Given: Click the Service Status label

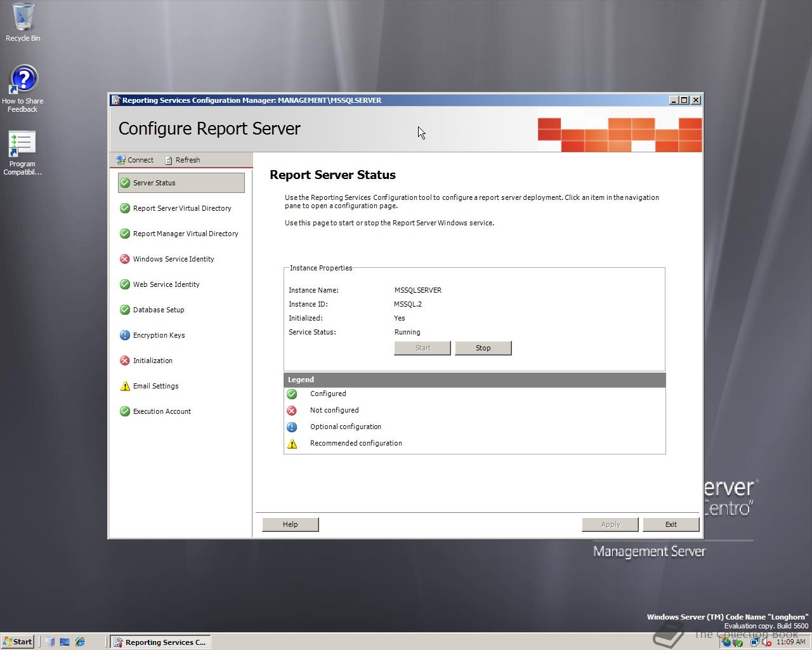Looking at the screenshot, I should pos(312,332).
